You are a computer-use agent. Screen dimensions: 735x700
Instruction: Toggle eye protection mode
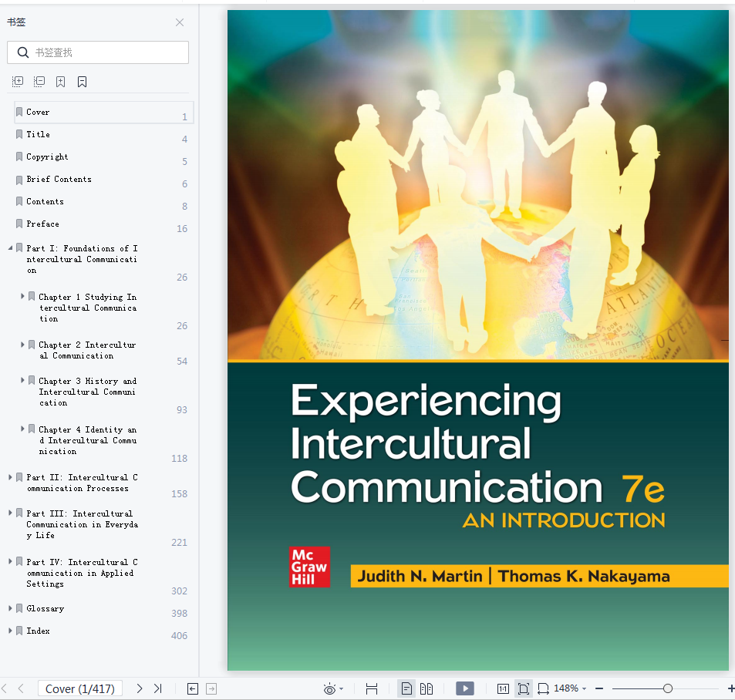329,688
